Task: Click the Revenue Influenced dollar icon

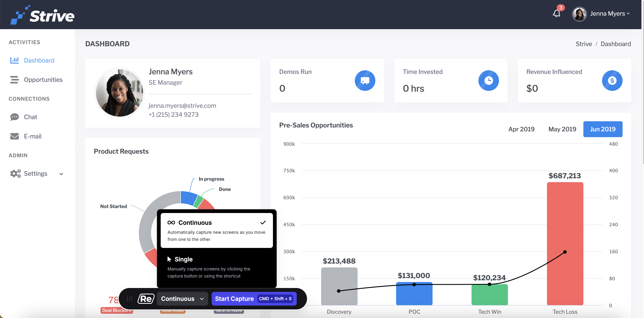Action: tap(612, 81)
